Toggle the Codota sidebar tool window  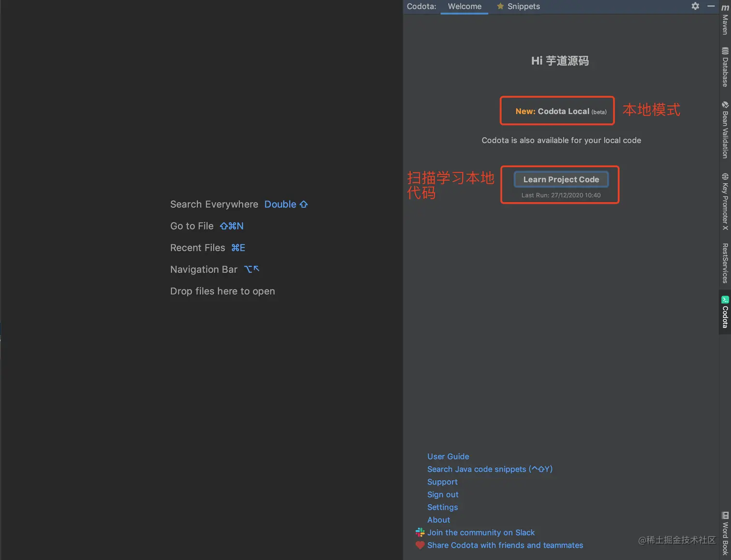[x=725, y=312]
